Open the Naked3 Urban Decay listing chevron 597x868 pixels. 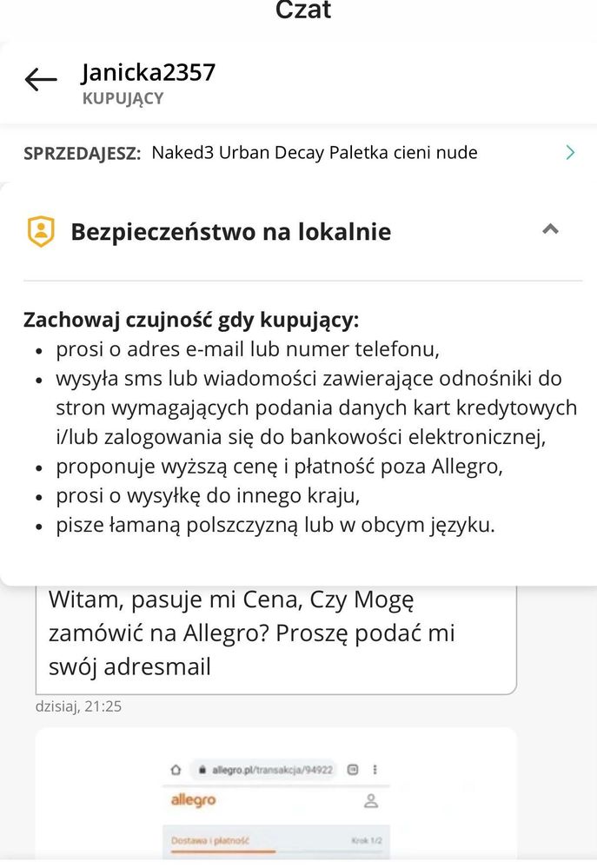pos(570,153)
